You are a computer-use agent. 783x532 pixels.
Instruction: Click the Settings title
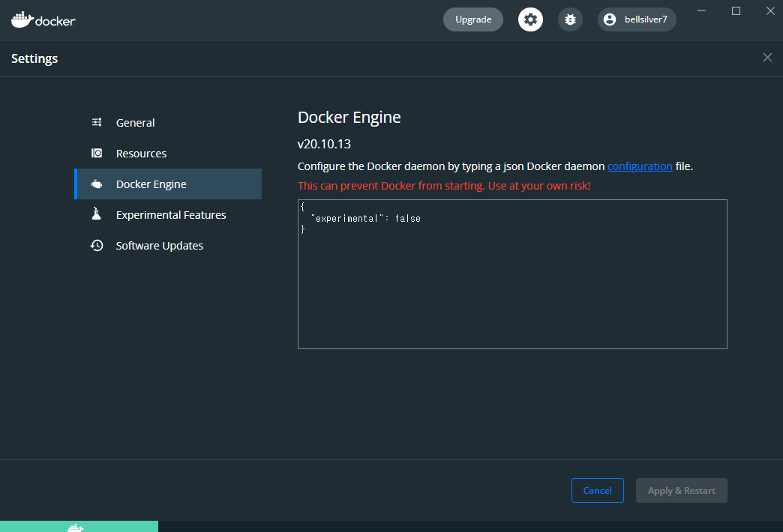pyautogui.click(x=34, y=58)
